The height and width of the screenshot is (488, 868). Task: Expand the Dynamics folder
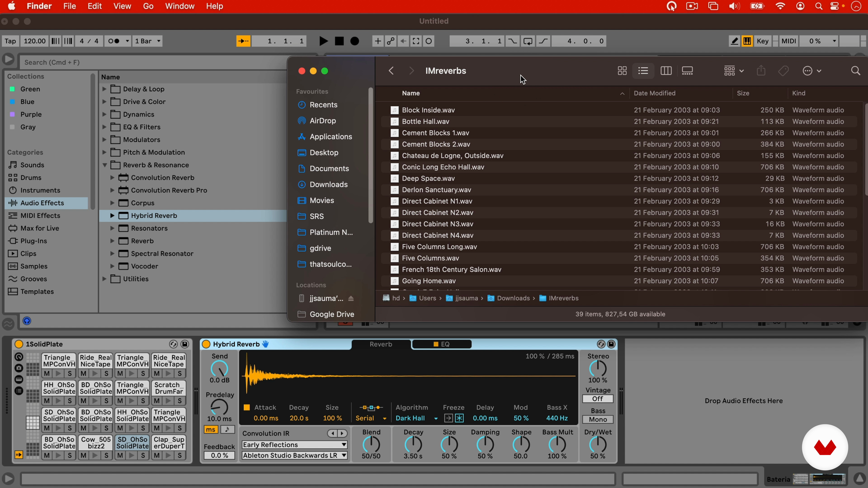(104, 115)
